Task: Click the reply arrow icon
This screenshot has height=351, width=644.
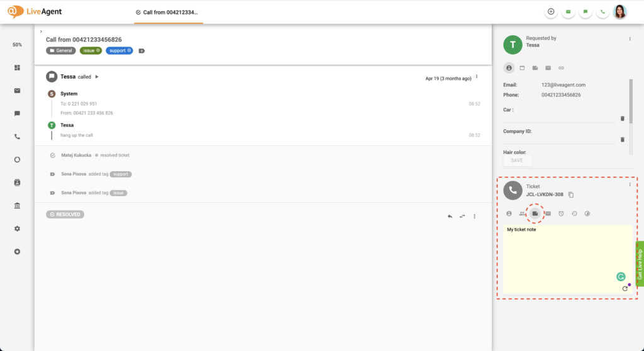Action: [450, 216]
